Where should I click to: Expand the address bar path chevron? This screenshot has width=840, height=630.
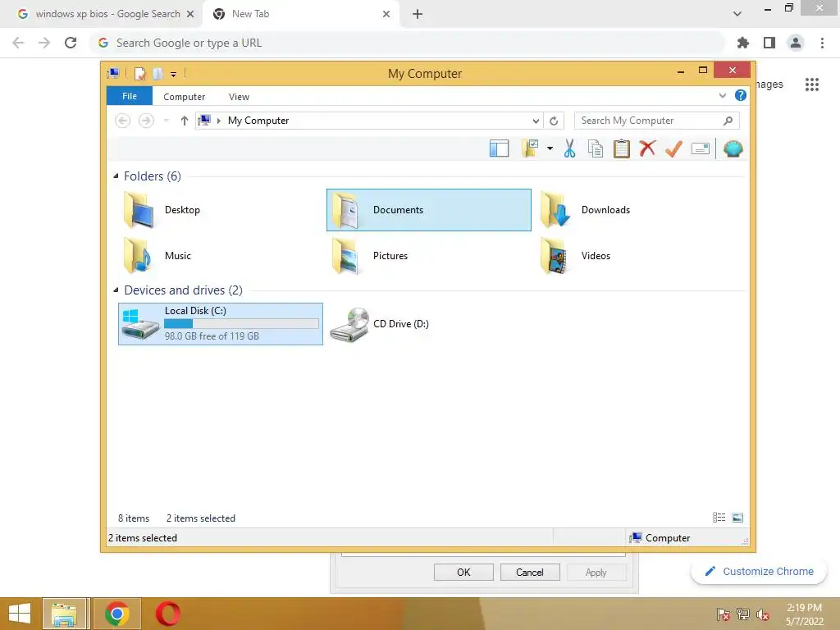(218, 121)
